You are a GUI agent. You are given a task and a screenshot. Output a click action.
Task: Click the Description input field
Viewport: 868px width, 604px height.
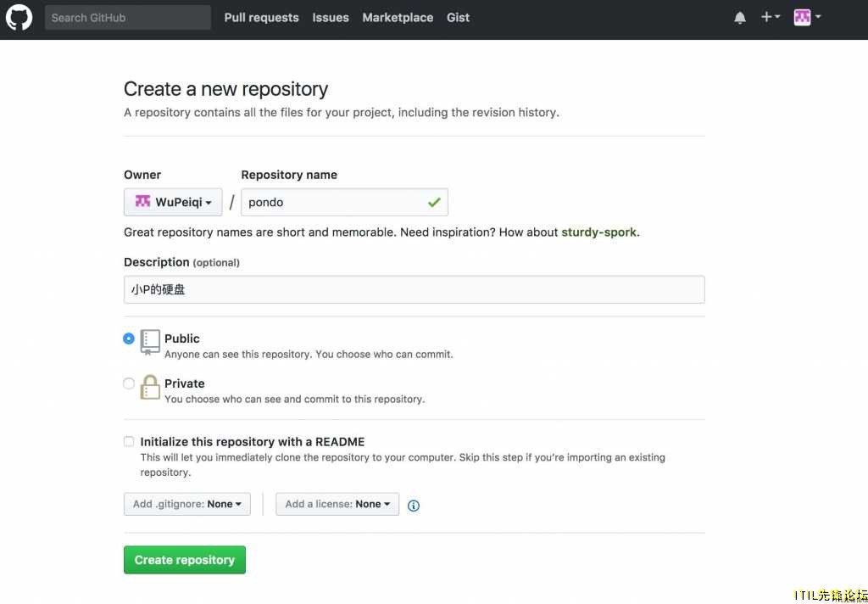pyautogui.click(x=414, y=289)
